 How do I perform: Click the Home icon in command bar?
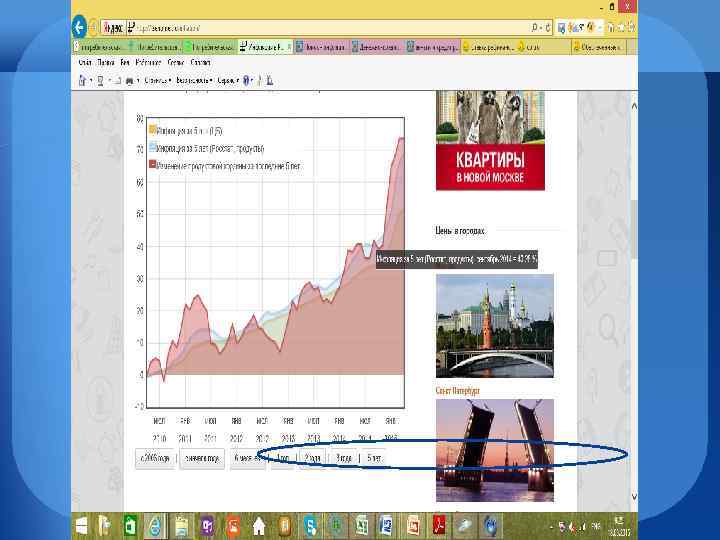[82, 81]
